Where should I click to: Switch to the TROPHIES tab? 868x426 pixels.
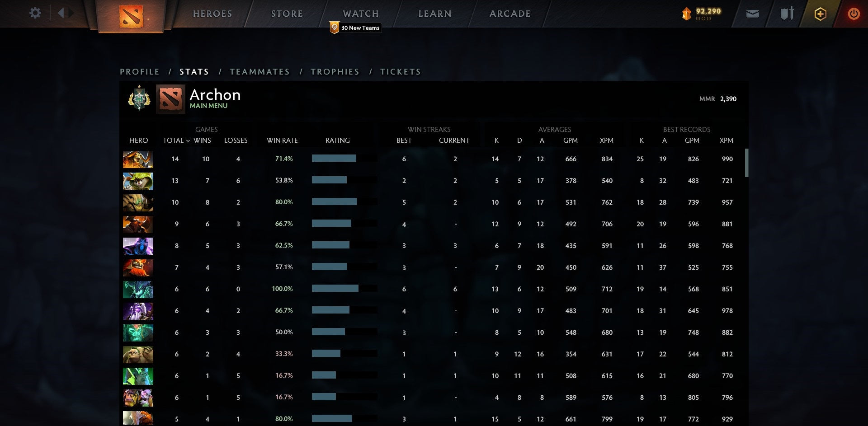[335, 72]
